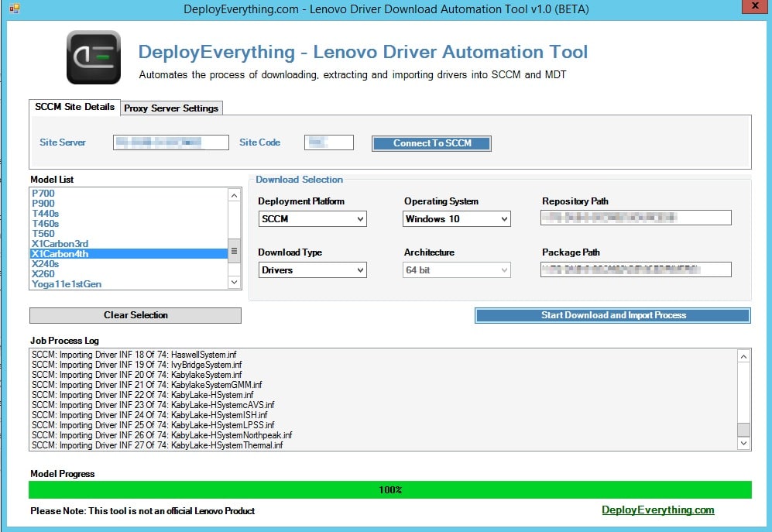
Task: Click the Job Process Log scrollbar thumb
Action: point(743,429)
